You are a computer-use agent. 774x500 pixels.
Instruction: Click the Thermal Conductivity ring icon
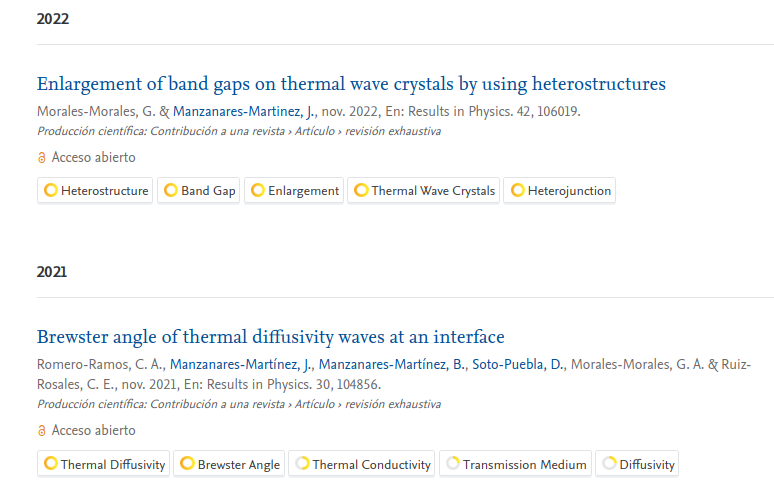coord(302,464)
